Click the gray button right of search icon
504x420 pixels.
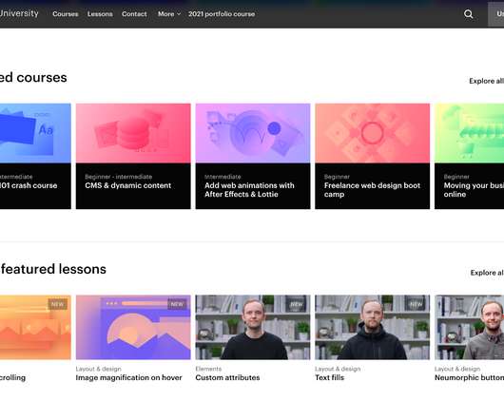pyautogui.click(x=496, y=14)
